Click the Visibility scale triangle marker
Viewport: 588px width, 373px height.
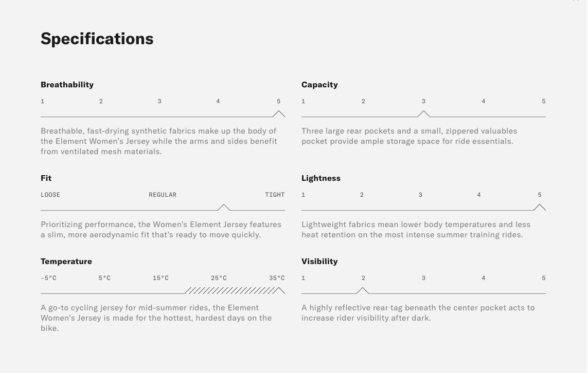[363, 290]
